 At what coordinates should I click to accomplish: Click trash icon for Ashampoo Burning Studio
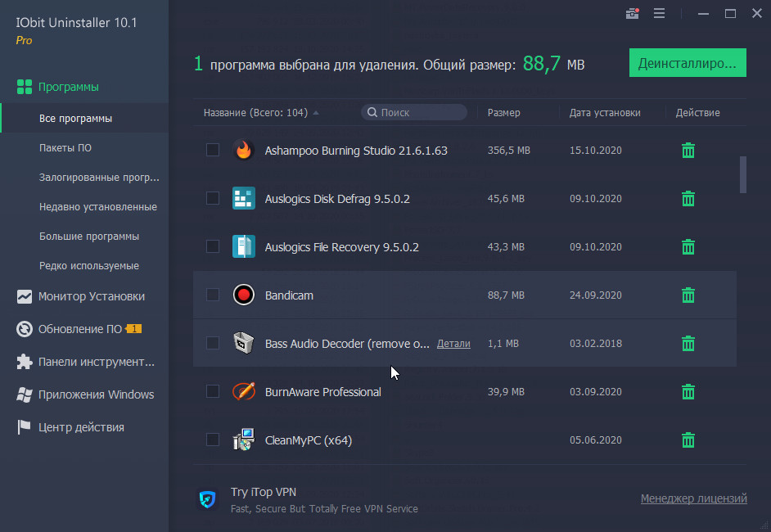(688, 151)
